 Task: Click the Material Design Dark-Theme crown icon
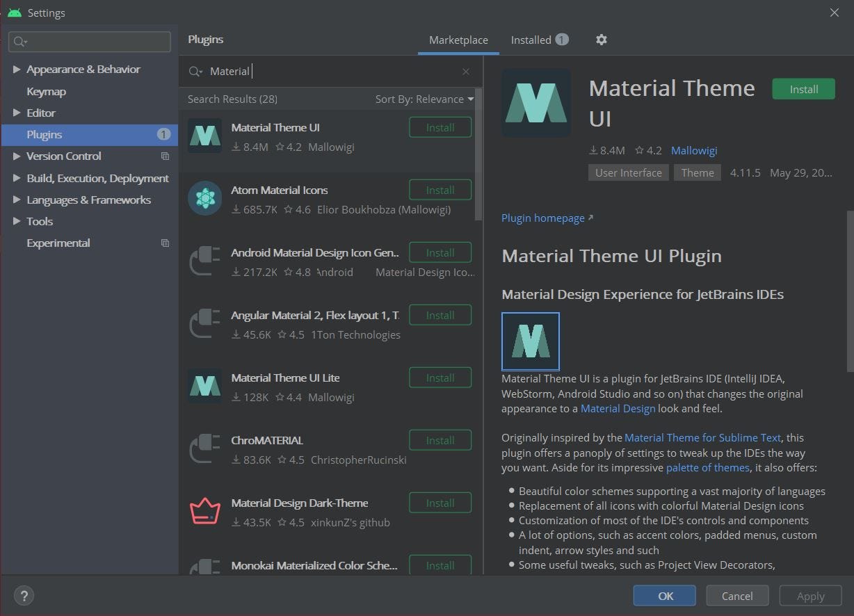(205, 511)
